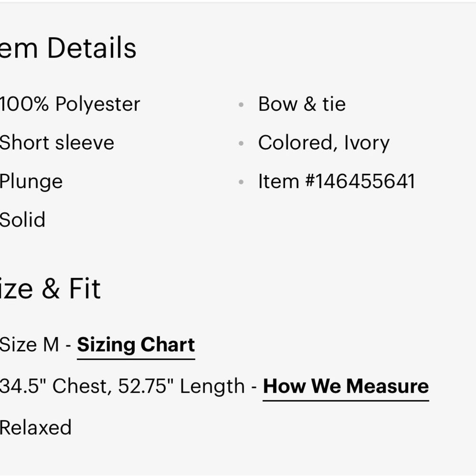Select the 100% Polyester detail text
This screenshot has width=476, height=476.
click(70, 104)
